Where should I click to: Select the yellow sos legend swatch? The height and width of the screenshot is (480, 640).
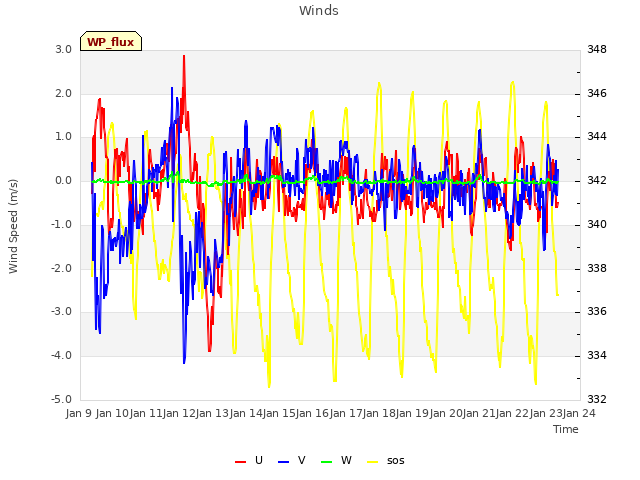tap(373, 462)
